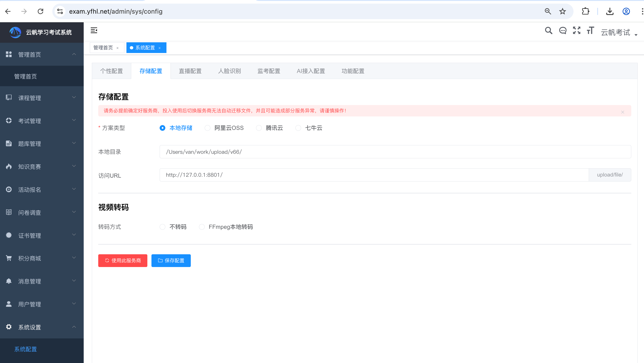Expand the 积分商城 menu chevron
This screenshot has width=644, height=363.
coord(74,258)
